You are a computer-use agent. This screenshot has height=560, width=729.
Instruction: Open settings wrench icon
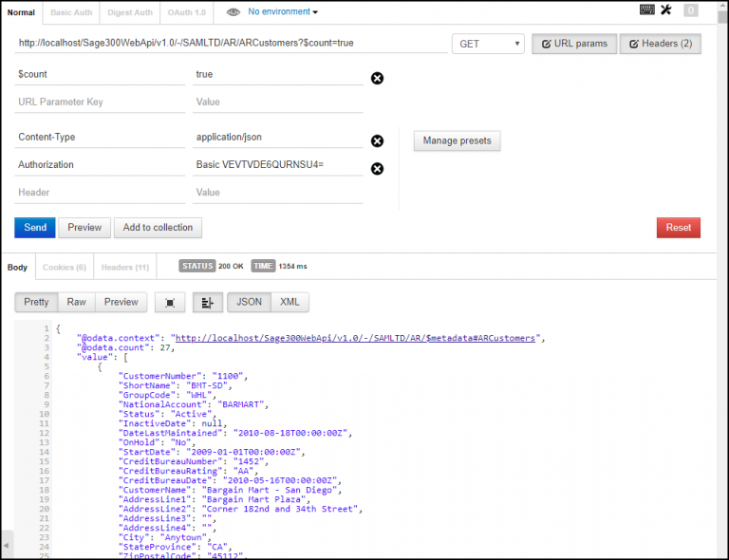(x=666, y=9)
